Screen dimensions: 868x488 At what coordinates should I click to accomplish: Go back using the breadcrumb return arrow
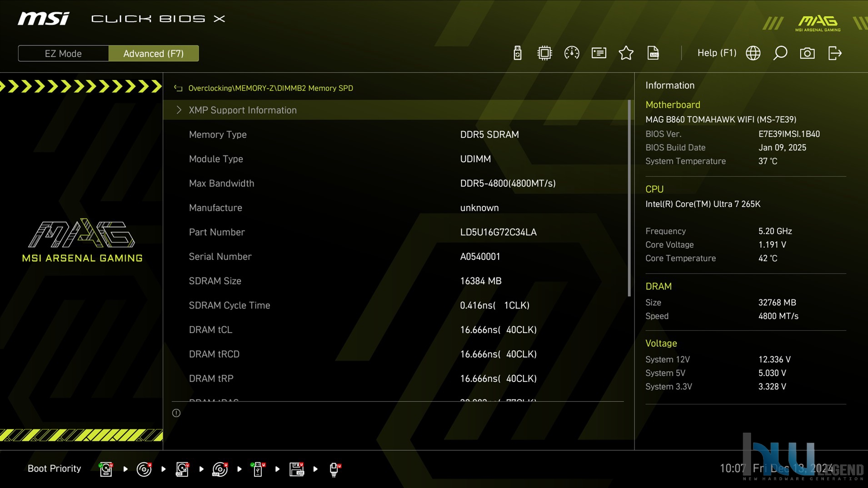click(178, 88)
